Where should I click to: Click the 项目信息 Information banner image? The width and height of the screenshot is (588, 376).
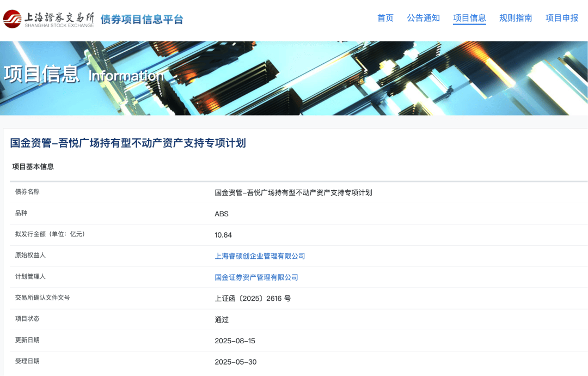point(294,78)
